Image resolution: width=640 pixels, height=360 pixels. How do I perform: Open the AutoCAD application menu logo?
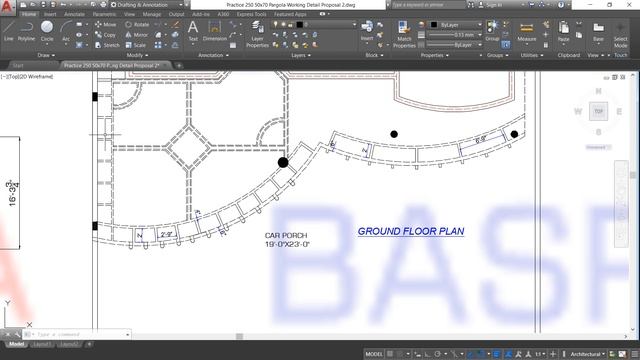[7, 7]
